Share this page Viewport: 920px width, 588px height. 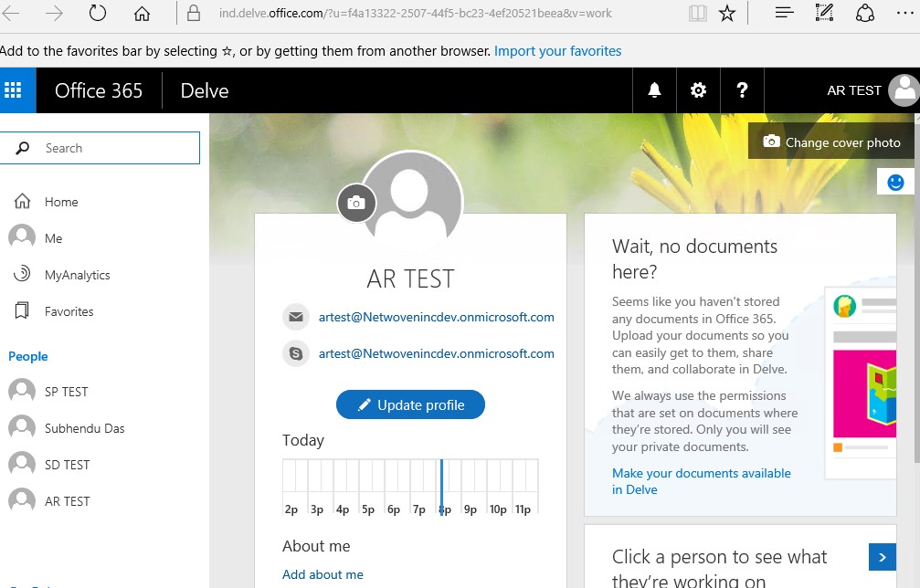tap(865, 13)
